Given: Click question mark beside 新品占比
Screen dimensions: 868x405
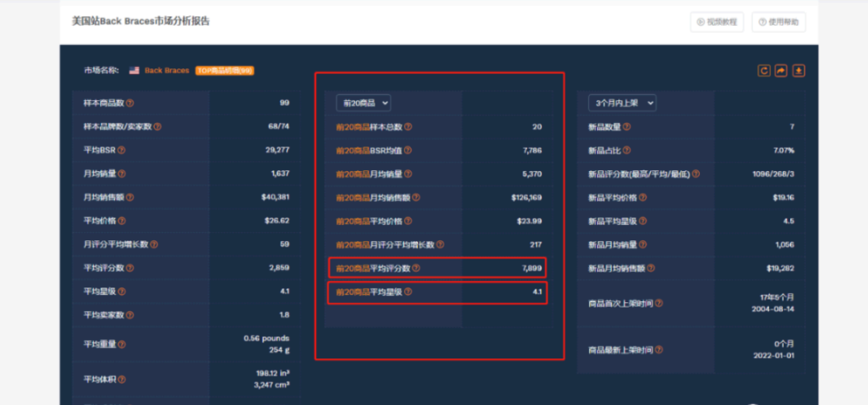Looking at the screenshot, I should [x=627, y=150].
